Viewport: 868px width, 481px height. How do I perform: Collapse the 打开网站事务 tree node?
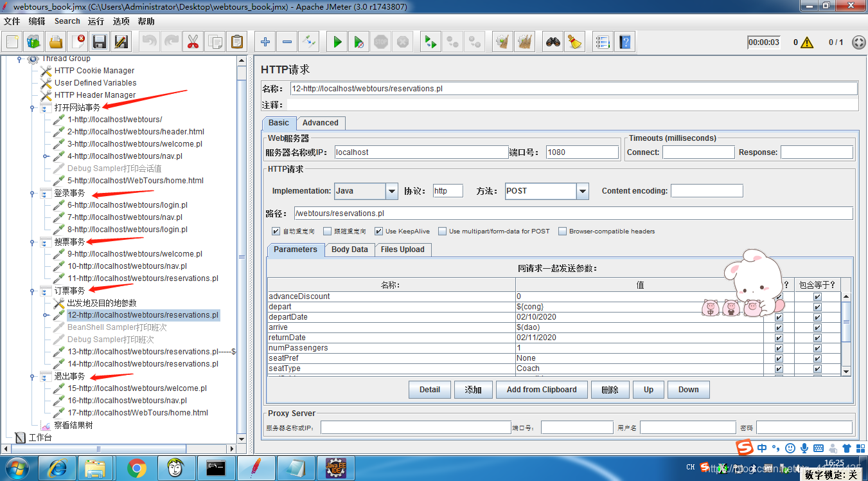[31, 108]
